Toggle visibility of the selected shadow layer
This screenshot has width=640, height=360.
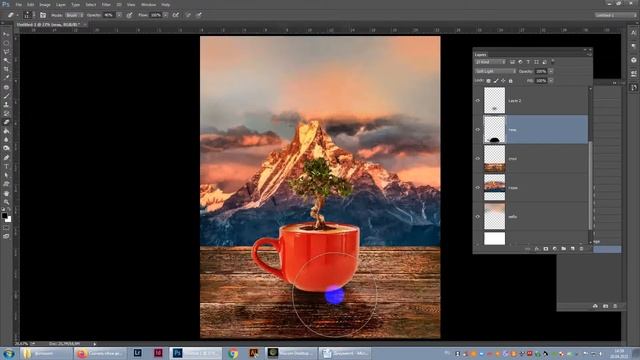coord(478,129)
